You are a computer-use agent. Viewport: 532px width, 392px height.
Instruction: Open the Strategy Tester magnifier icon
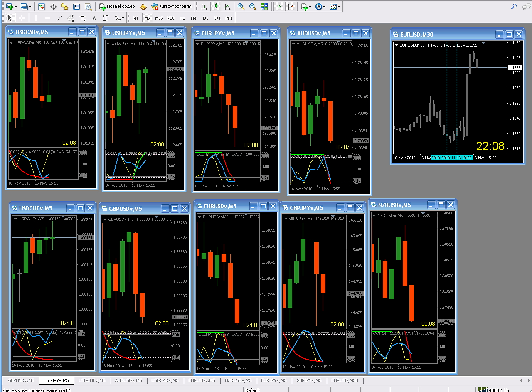[x=88, y=7]
